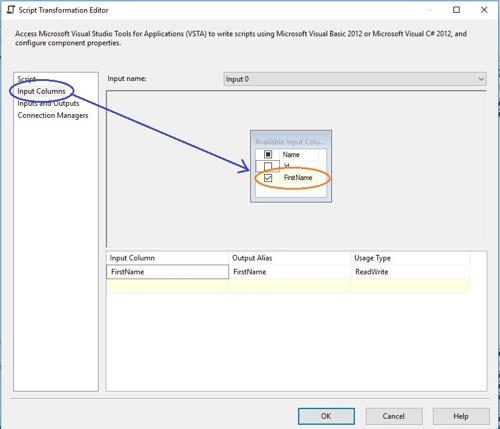This screenshot has height=429, width=500.
Task: Maximize the Script Transformation Editor window
Action: [456, 10]
